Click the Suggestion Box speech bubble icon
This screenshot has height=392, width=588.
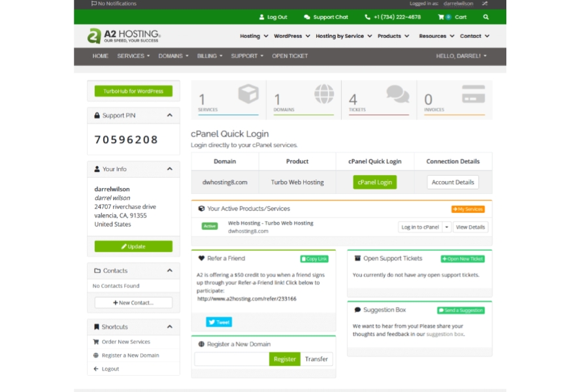click(357, 310)
